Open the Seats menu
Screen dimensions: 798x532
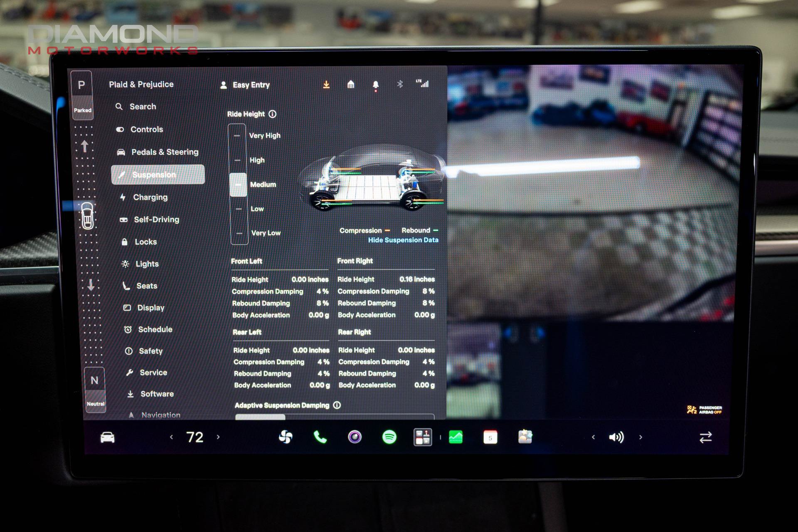(x=140, y=286)
